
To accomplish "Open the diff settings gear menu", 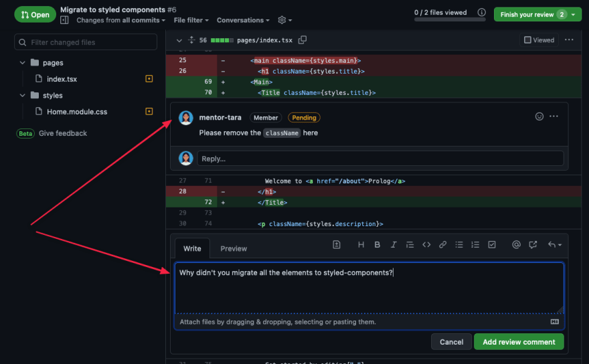I will [284, 20].
